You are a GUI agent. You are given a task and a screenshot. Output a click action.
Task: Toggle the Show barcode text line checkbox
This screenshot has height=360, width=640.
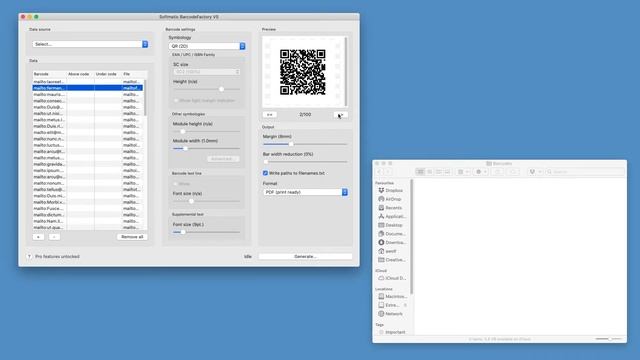[x=176, y=184]
